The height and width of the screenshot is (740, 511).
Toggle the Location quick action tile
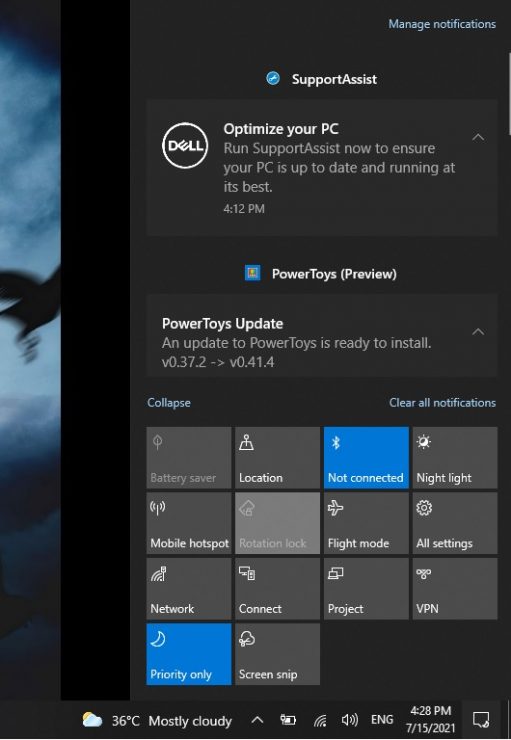tap(277, 457)
